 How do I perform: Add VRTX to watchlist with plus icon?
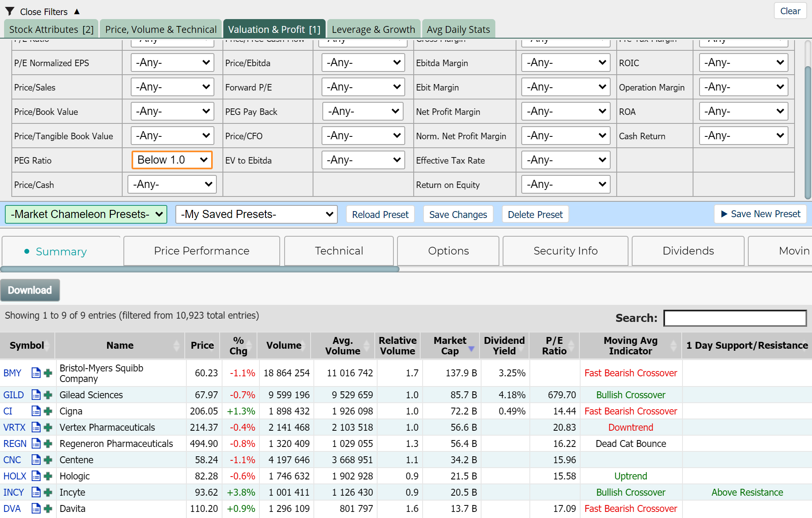point(48,427)
